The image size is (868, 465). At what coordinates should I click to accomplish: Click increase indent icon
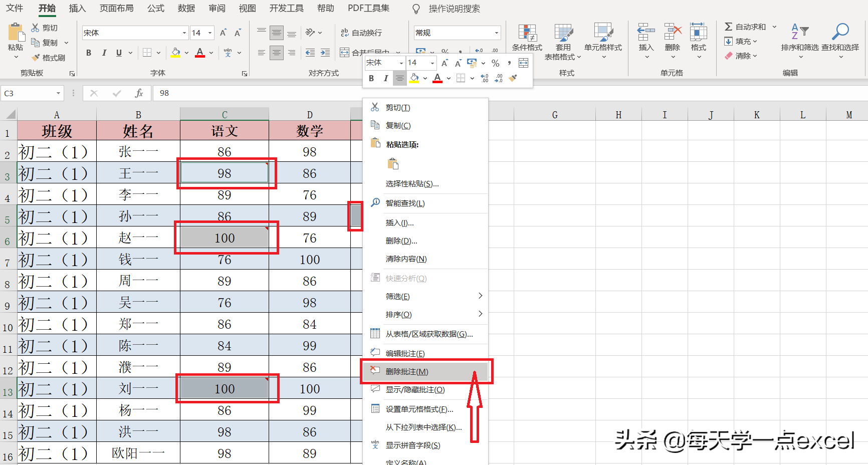click(x=325, y=53)
